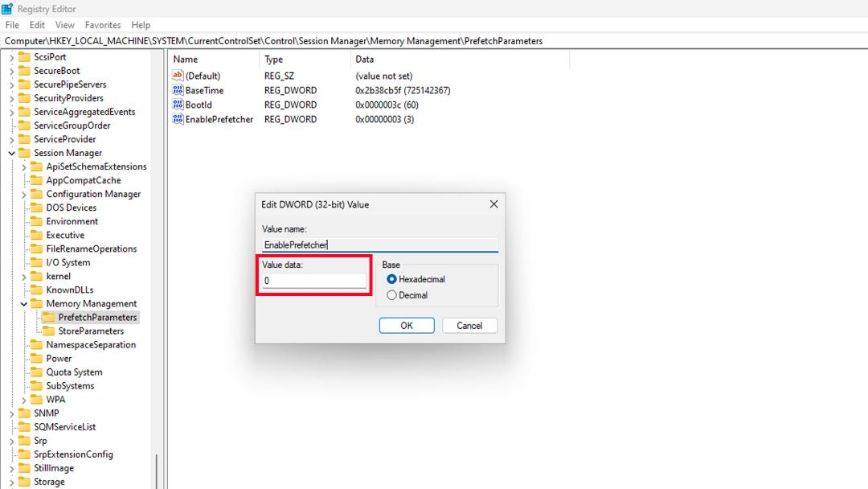
Task: Select the SubSystems key in tree
Action: (70, 386)
